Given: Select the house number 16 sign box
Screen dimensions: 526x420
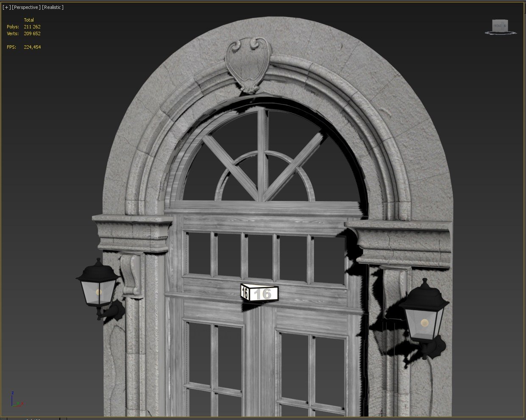Looking at the screenshot, I should (260, 293).
